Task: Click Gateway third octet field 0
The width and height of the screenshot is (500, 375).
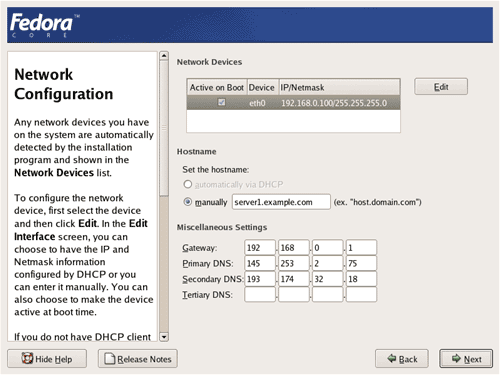Action: [x=327, y=248]
